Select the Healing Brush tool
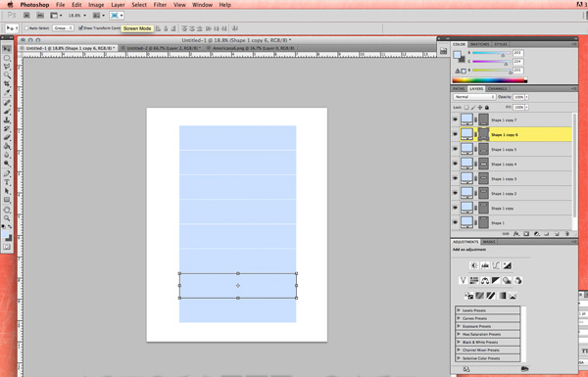Viewport: 588px width, 377px height. [x=7, y=103]
